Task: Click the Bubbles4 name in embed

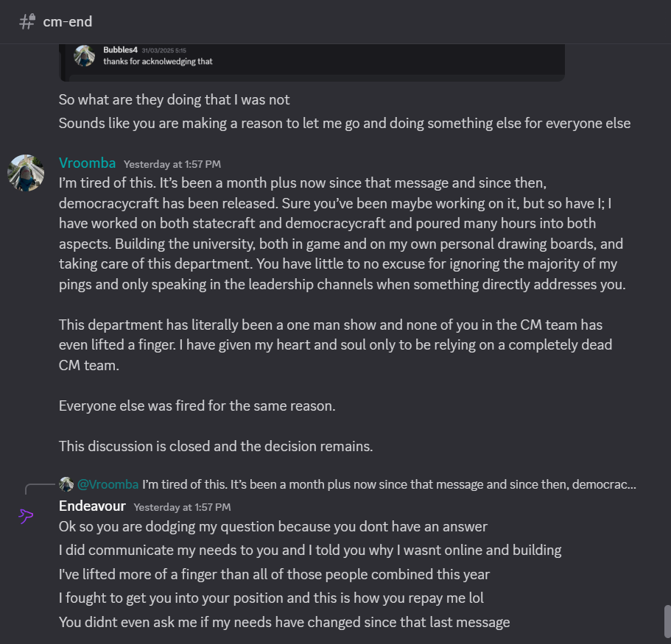Action: coord(120,49)
